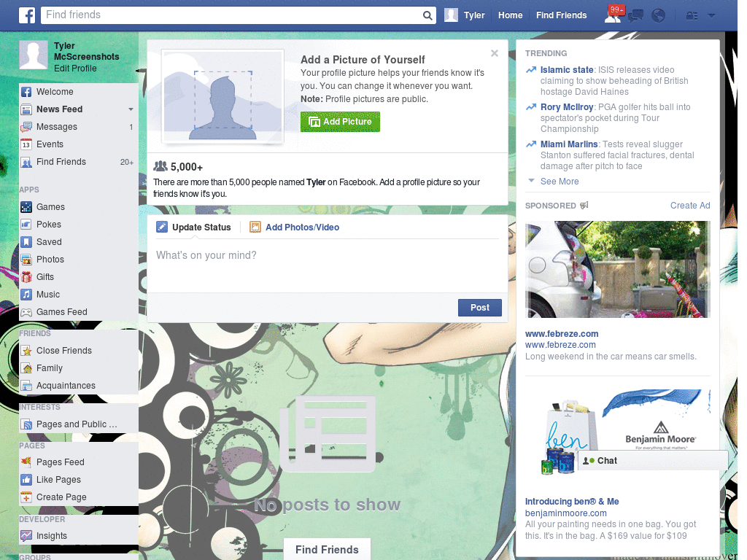This screenshot has width=747, height=560.
Task: Click the Find Friends sidebar icon
Action: pyautogui.click(x=26, y=162)
